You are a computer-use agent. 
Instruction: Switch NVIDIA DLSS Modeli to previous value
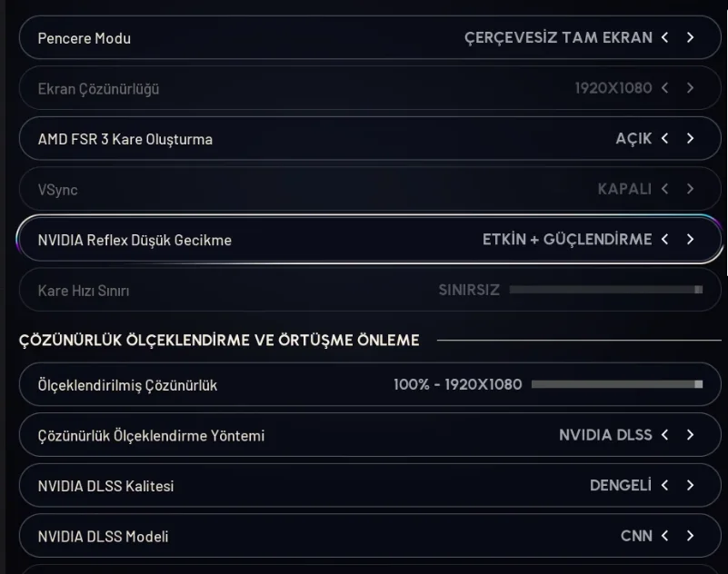pos(665,536)
